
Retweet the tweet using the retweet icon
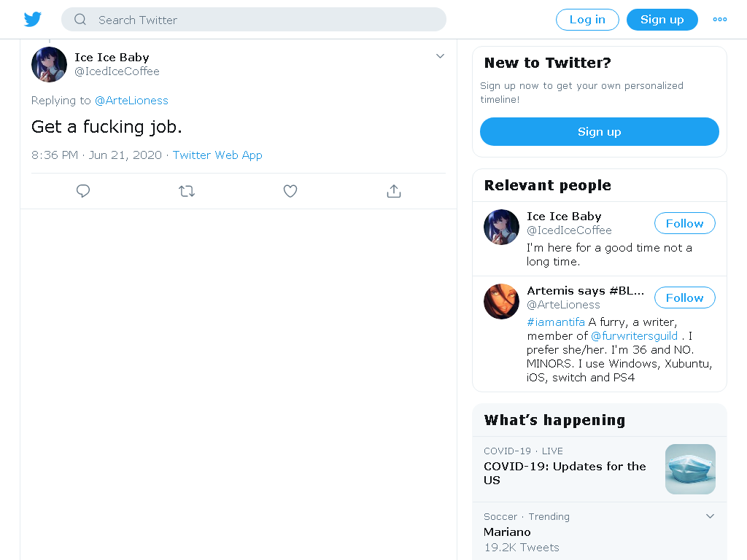tap(187, 191)
